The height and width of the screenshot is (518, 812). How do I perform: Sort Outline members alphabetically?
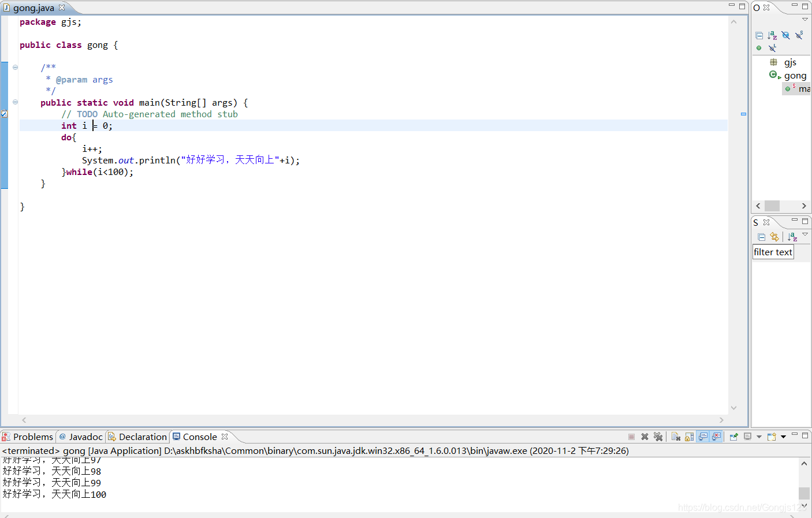[772, 36]
